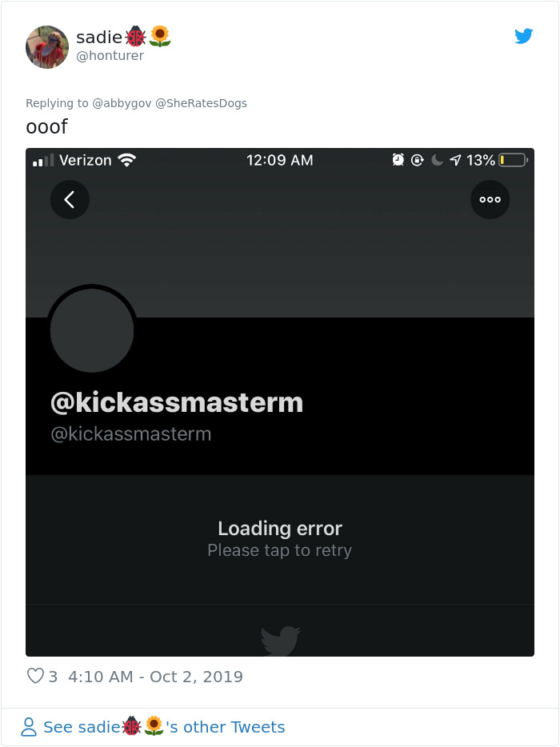560x747 pixels.
Task: Click the location arrow status icon
Action: pos(455,160)
